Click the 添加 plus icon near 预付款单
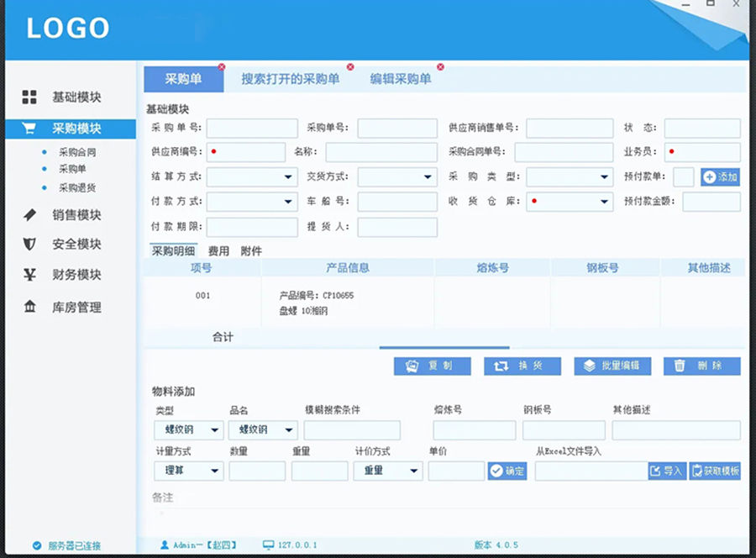 (710, 177)
